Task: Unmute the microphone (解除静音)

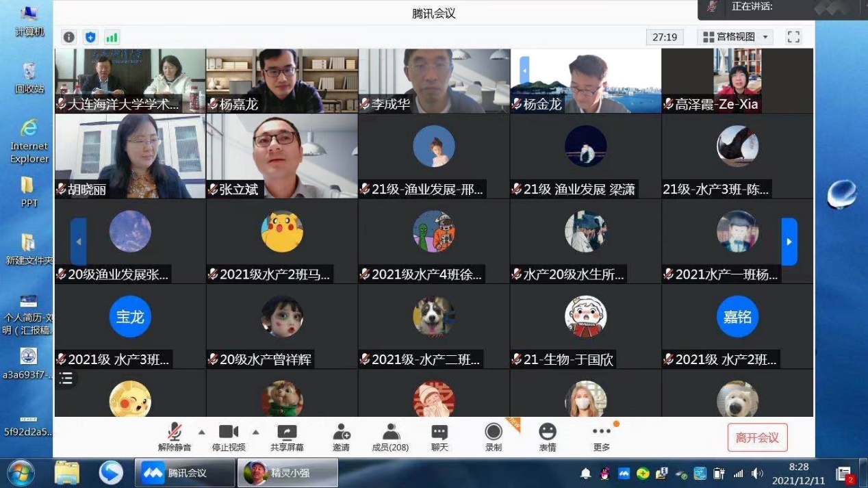Action: (175, 437)
